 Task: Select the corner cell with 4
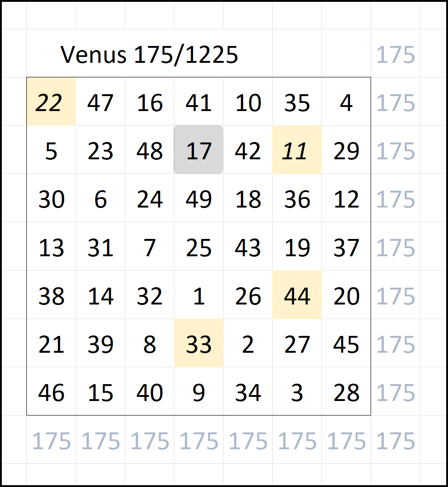[x=346, y=102]
